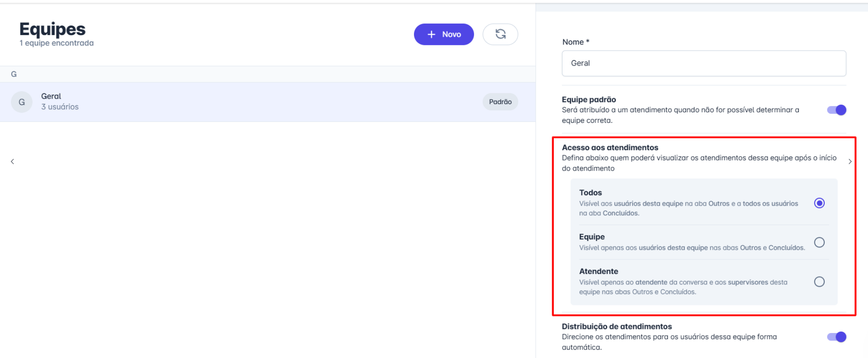Click the '3 usuários' subtitle

point(60,107)
